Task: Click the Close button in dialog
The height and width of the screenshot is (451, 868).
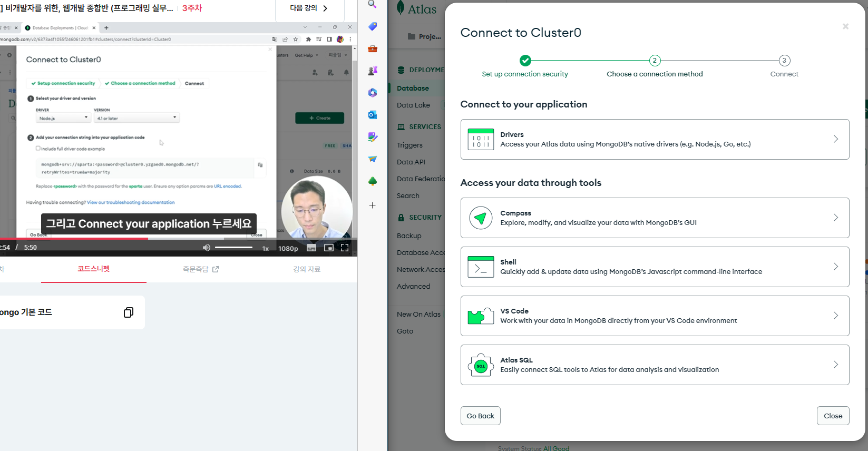Action: 833,416
